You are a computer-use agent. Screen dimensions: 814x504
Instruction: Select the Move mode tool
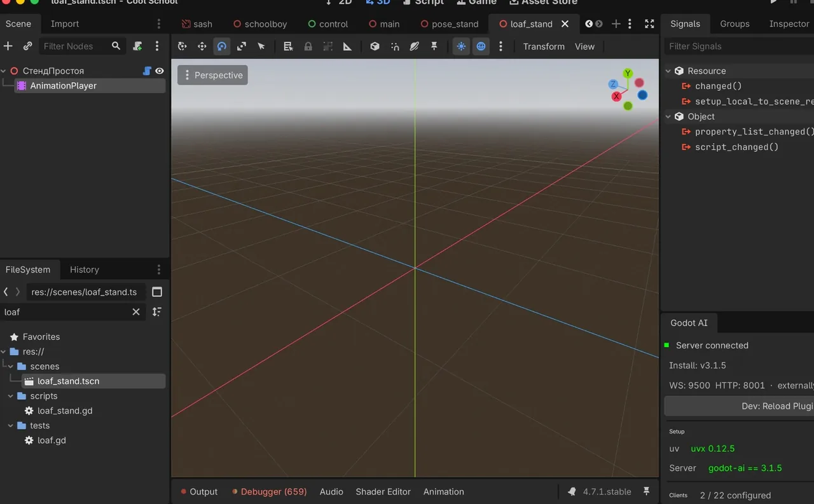(202, 46)
